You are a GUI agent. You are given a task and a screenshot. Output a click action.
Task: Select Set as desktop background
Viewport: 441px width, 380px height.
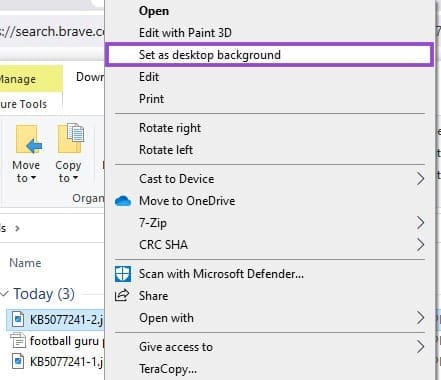(x=269, y=55)
